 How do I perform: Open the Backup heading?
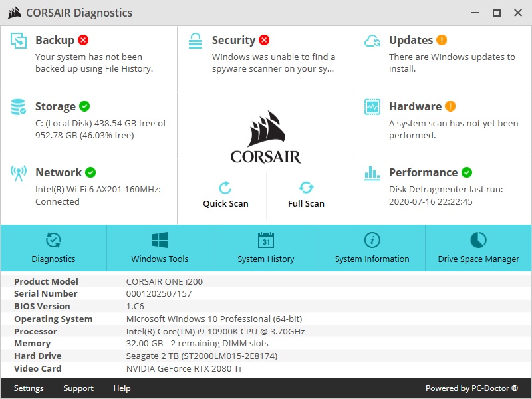[x=55, y=40]
